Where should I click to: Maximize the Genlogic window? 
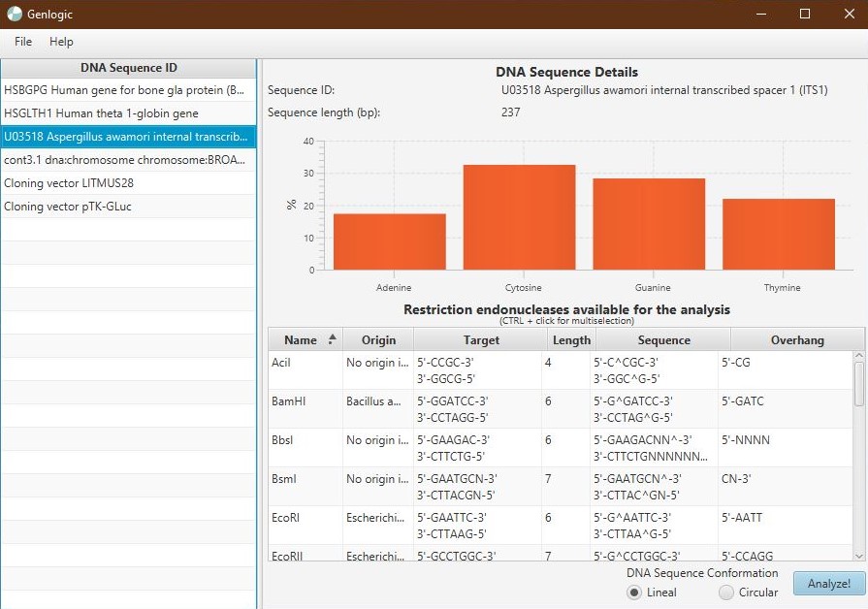click(805, 14)
